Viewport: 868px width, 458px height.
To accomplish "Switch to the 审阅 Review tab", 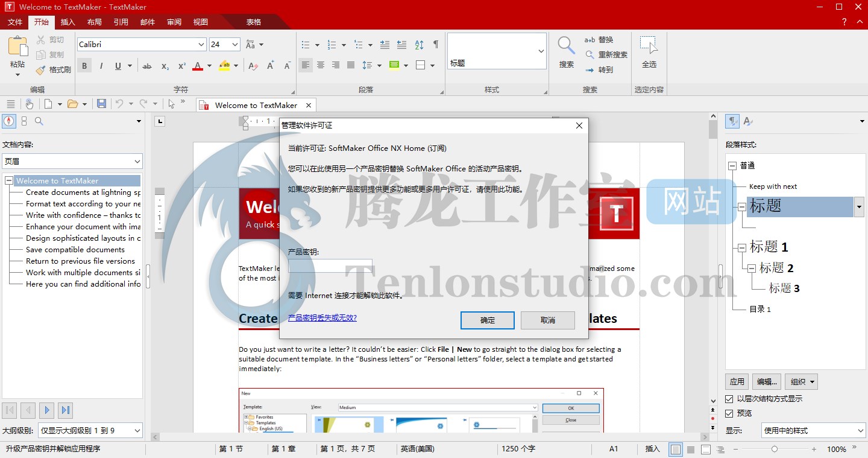I will point(174,22).
